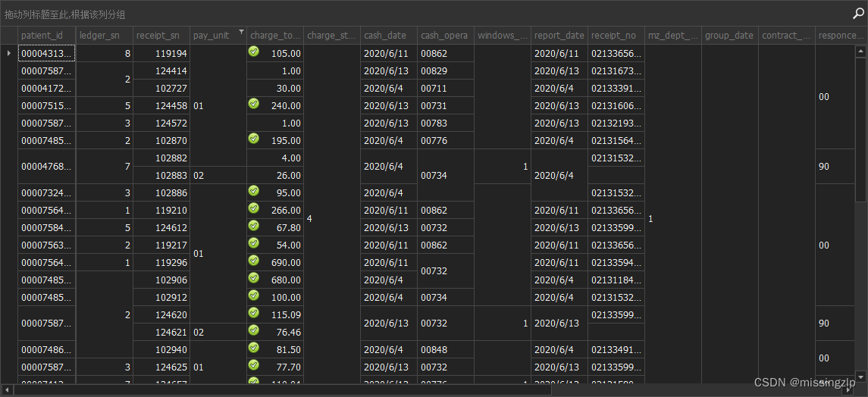Select receipt_sn cell 102940

point(161,349)
